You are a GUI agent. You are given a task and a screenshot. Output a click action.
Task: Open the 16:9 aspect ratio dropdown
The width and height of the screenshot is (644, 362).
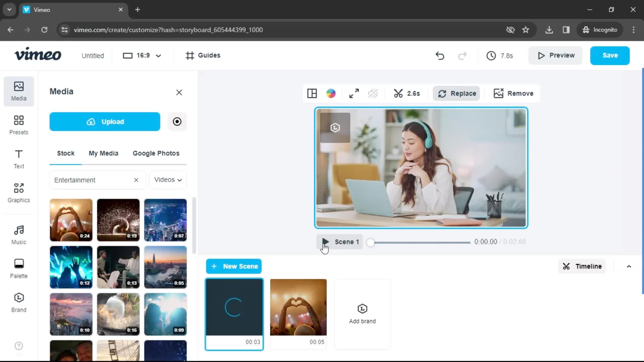(x=142, y=55)
